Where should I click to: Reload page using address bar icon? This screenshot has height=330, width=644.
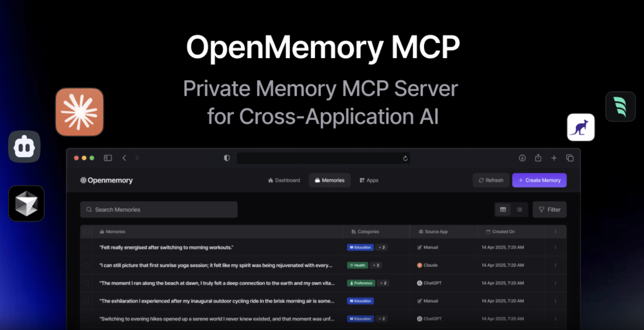(x=405, y=158)
